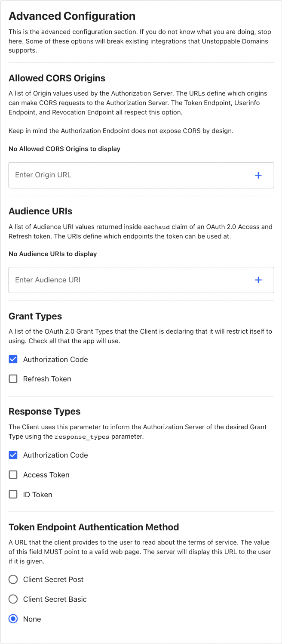Select the None authentication method radio button
The width and height of the screenshot is (282, 644).
tap(13, 619)
